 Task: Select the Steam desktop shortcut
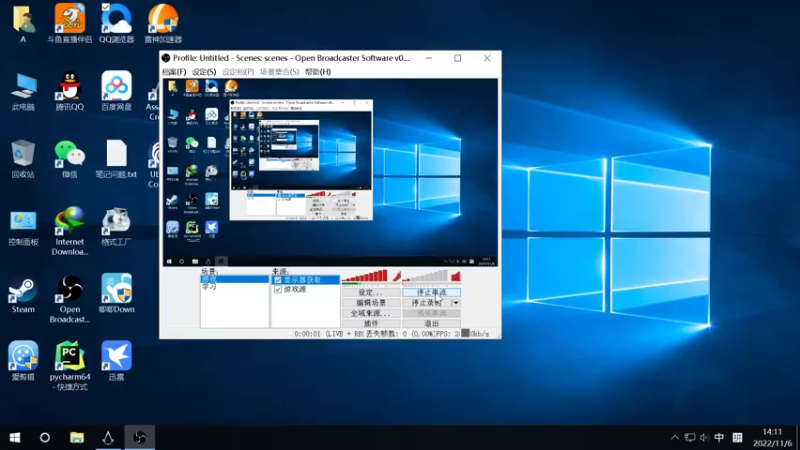[23, 294]
